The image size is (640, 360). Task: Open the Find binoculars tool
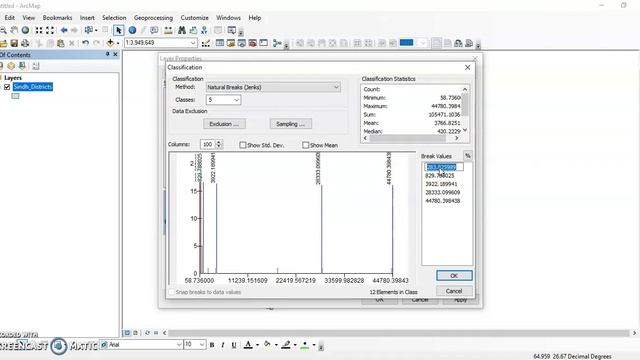[x=182, y=30]
